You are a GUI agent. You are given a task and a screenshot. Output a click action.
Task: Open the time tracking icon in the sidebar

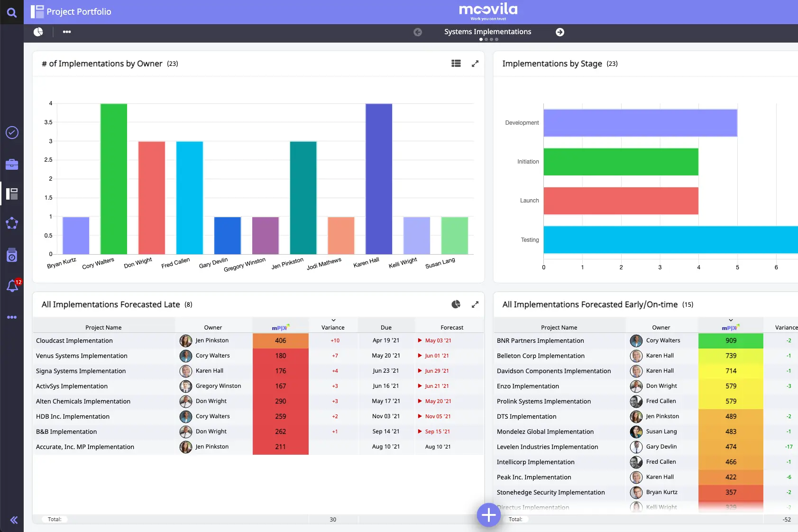click(12, 255)
